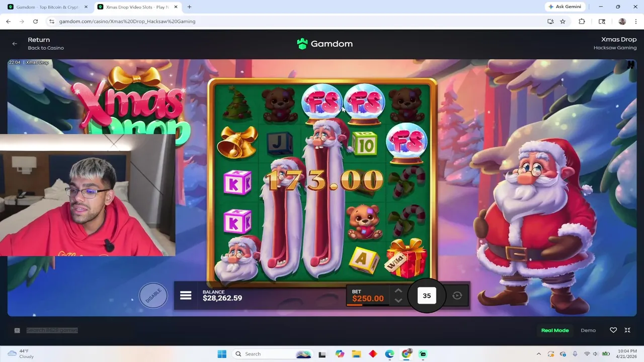Open the red diamond app in taskbar
Viewport: 644px width, 362px height.
(373, 354)
